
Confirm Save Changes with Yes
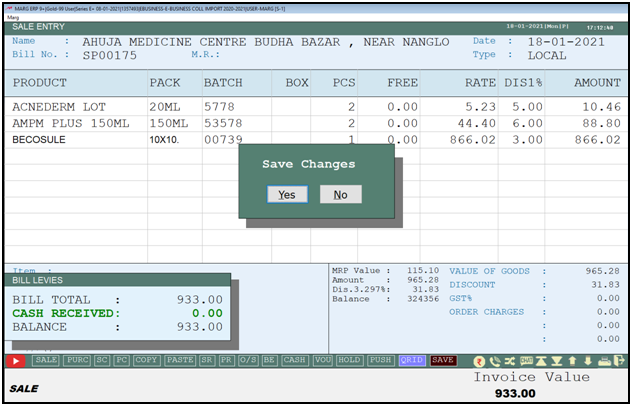[286, 194]
